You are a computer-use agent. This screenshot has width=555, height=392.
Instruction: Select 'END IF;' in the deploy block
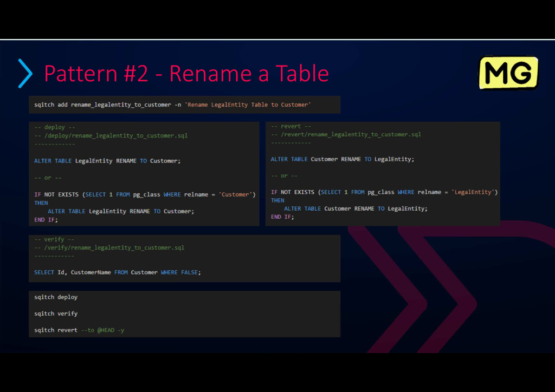46,220
